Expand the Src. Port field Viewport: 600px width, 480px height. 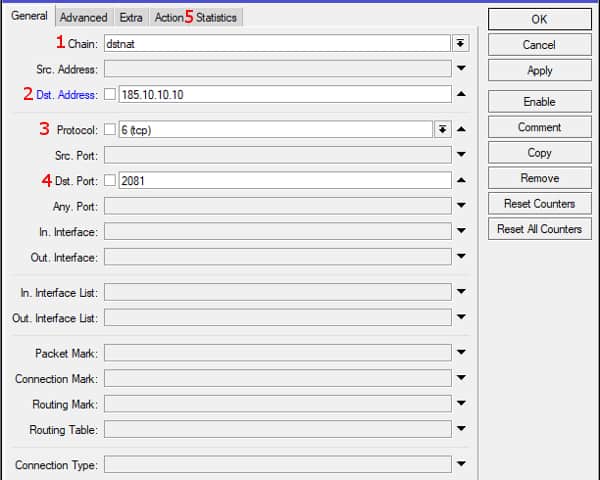pos(461,154)
